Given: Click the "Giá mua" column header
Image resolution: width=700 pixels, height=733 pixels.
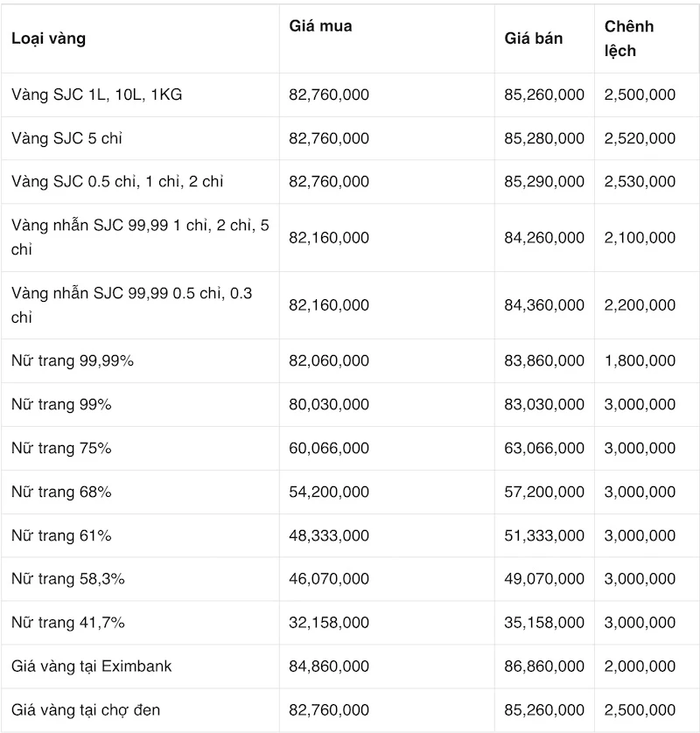Looking at the screenshot, I should (x=320, y=26).
